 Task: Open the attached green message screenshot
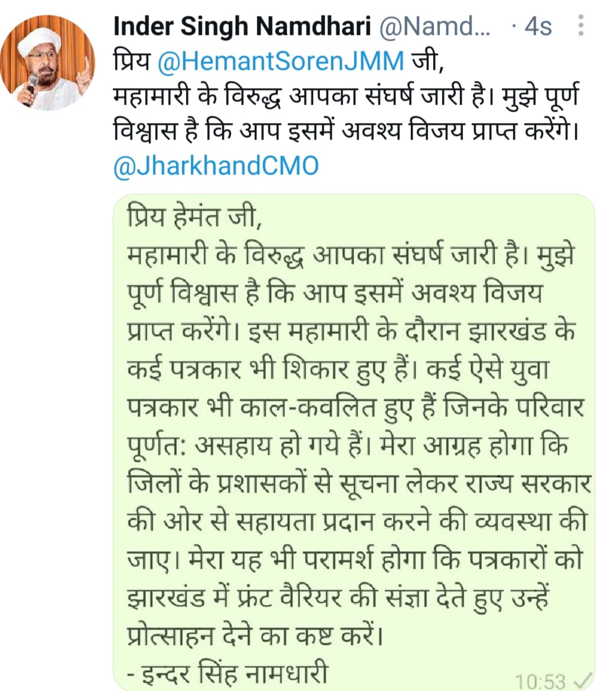(354, 442)
